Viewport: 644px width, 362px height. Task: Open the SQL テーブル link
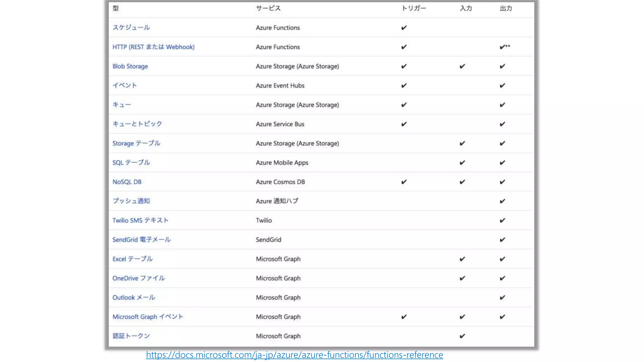[131, 162]
